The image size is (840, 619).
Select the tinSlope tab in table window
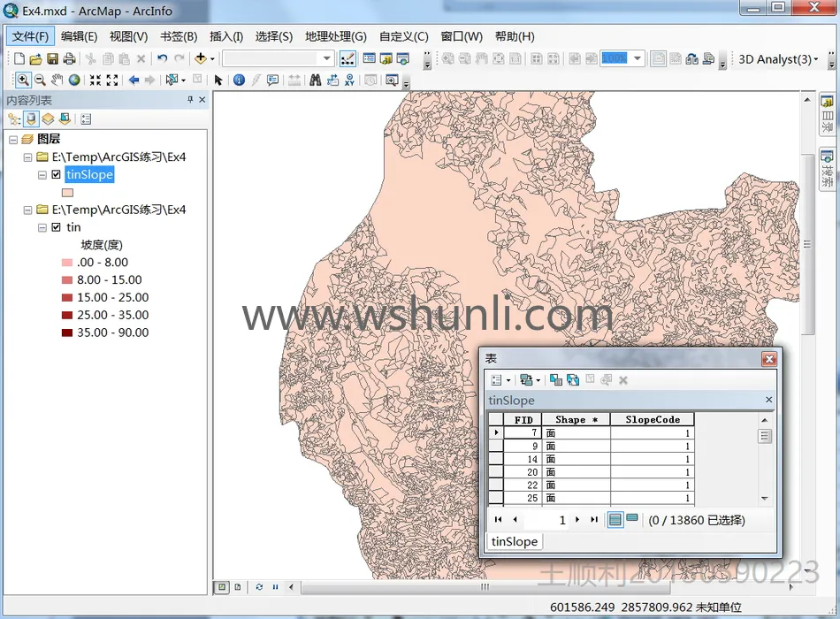(515, 541)
